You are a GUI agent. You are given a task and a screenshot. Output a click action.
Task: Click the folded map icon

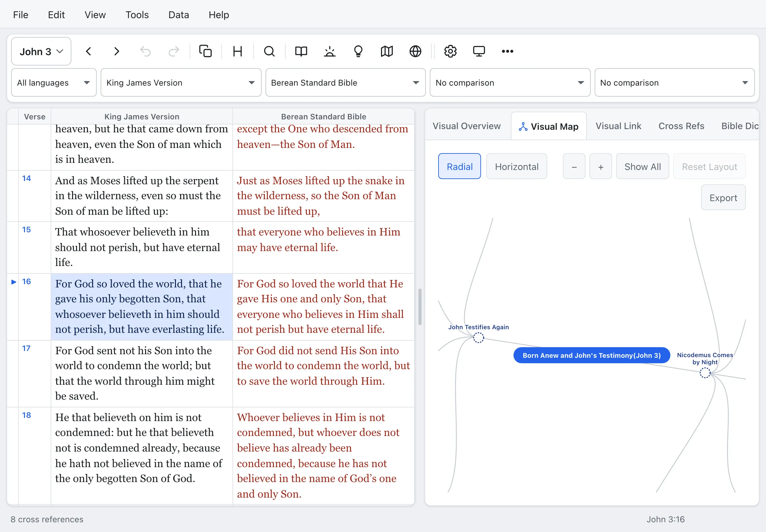pos(387,51)
